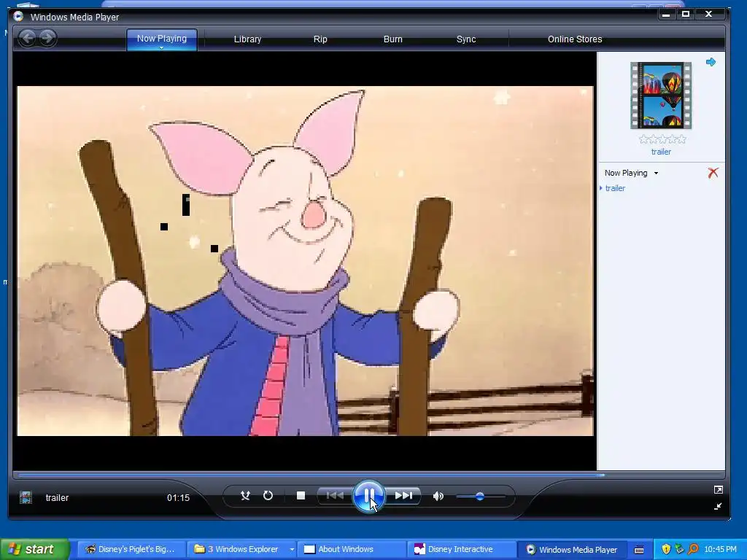Click the video display area
747x560 pixels.
coord(305,261)
